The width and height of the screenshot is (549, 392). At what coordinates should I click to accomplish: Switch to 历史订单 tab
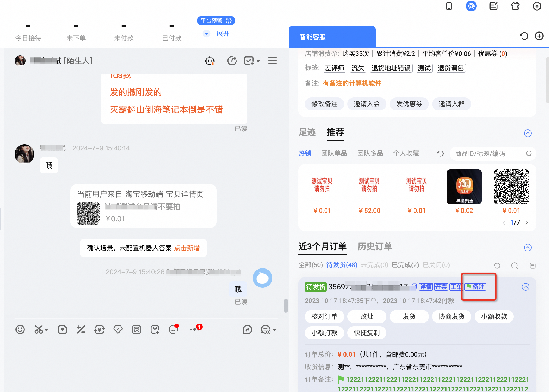(x=375, y=246)
